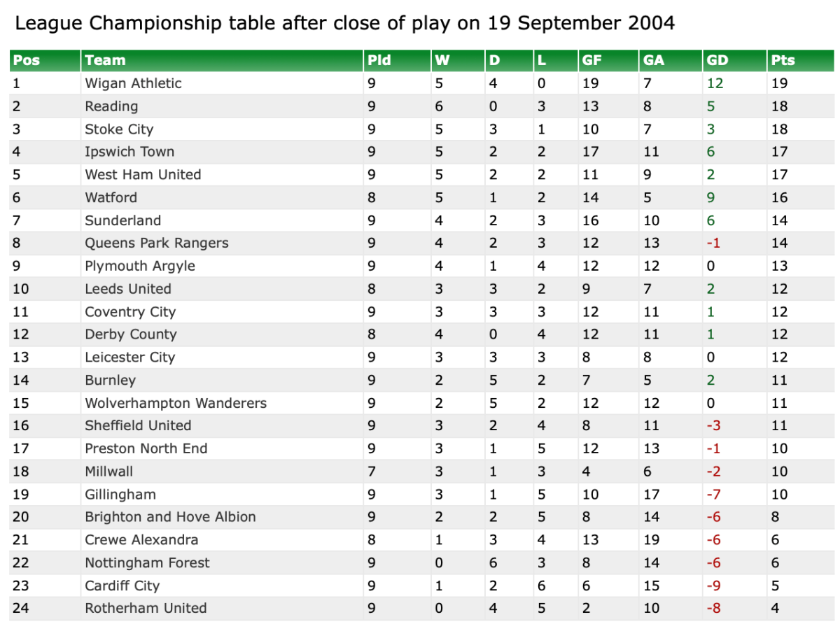Click Cardiff City's goal difference -9
The width and height of the screenshot is (840, 624).
[x=713, y=586]
